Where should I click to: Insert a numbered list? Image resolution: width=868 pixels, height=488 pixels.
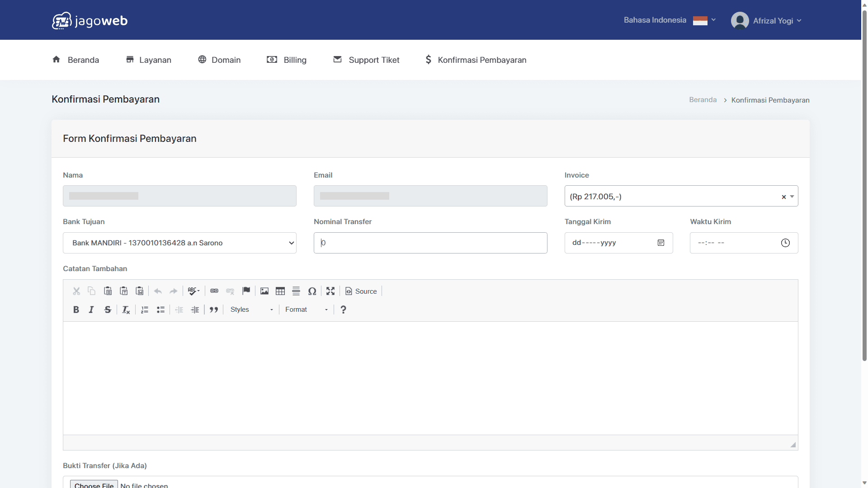pyautogui.click(x=145, y=310)
